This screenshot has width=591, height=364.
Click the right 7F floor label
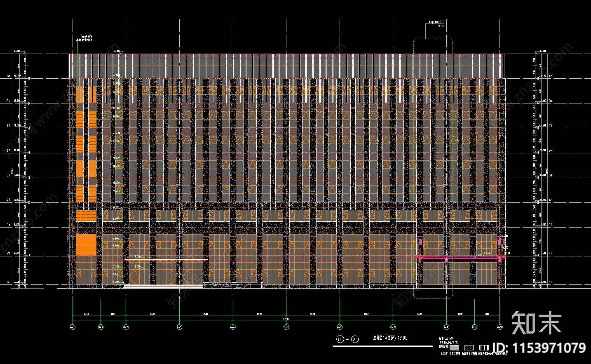click(x=551, y=126)
